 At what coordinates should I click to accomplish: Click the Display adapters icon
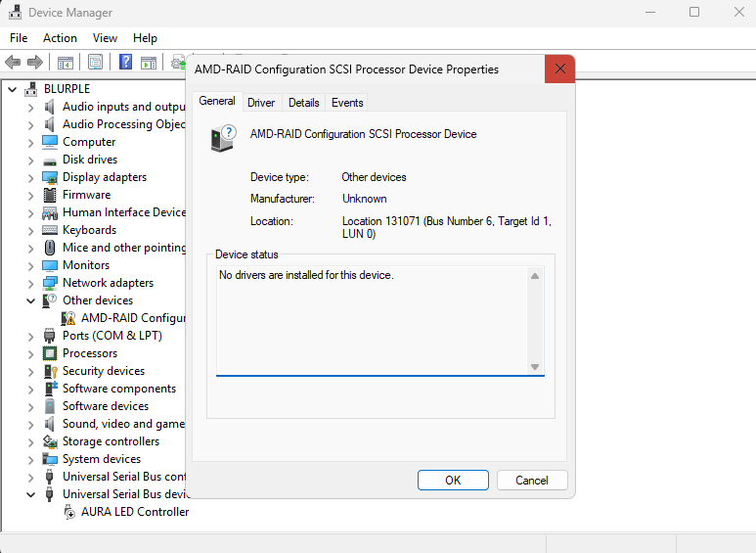tap(50, 177)
